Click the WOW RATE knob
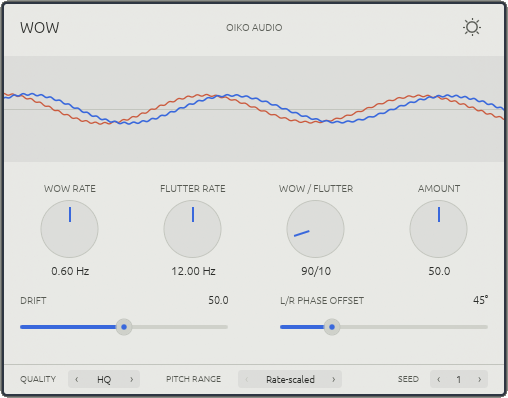The width and height of the screenshot is (508, 398). [x=70, y=229]
